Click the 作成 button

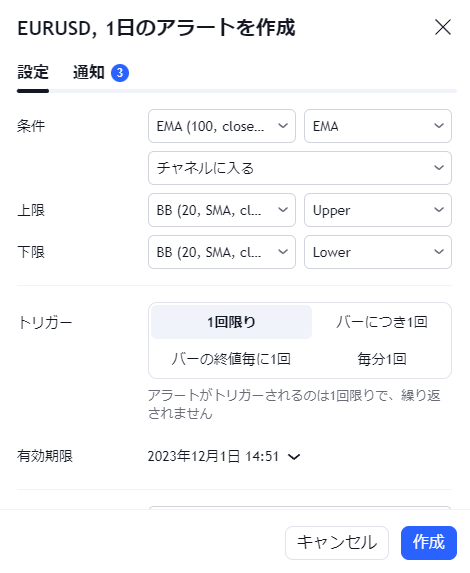[x=429, y=543]
